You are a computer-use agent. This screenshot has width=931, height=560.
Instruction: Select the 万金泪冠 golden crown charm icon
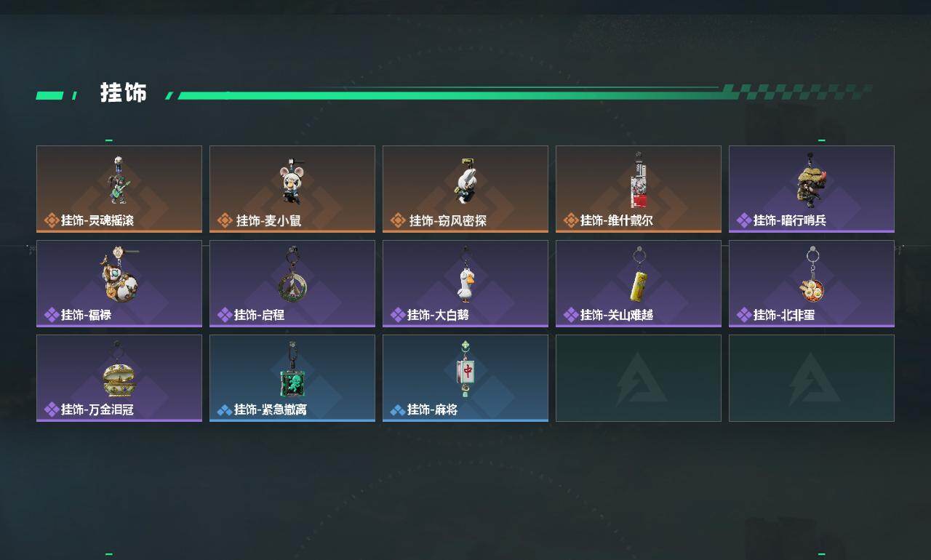(x=119, y=372)
